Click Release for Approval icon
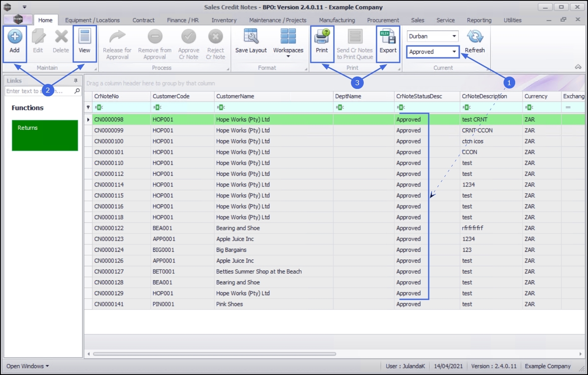Screen dimensions: 588x375 (x=117, y=45)
